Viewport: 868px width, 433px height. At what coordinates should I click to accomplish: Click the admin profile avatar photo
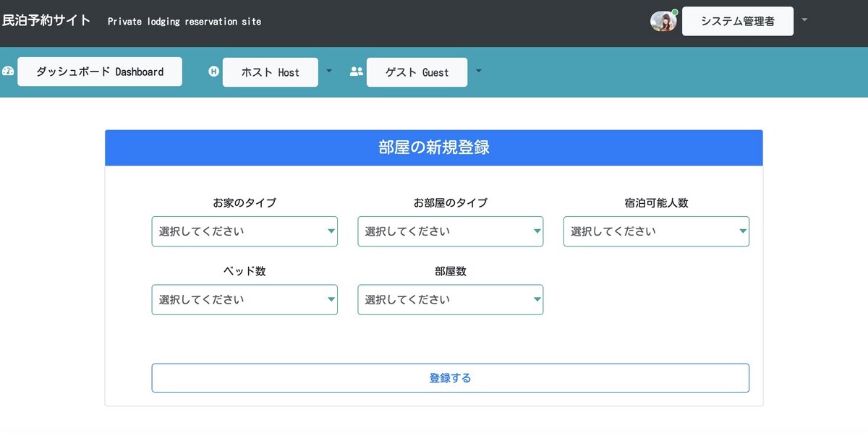click(663, 21)
